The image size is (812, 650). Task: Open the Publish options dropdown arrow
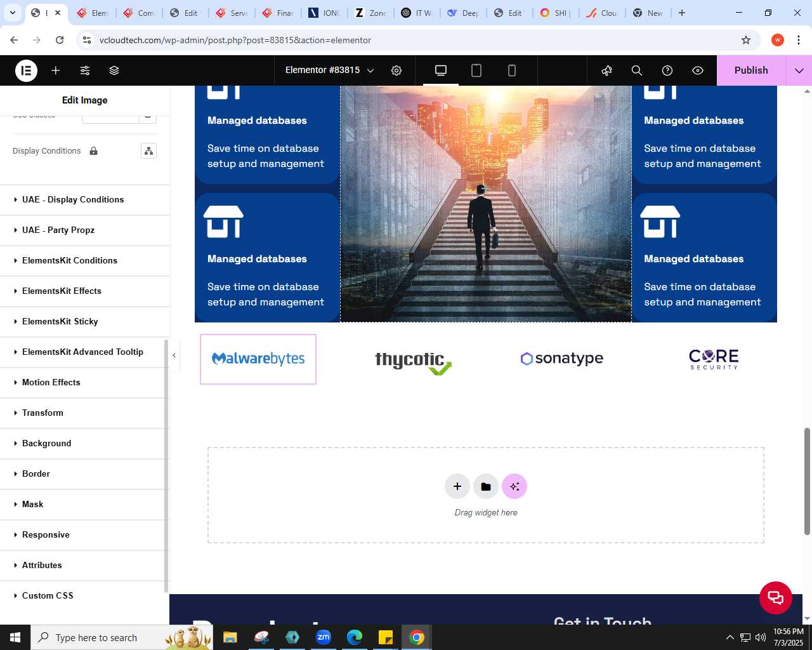(799, 70)
